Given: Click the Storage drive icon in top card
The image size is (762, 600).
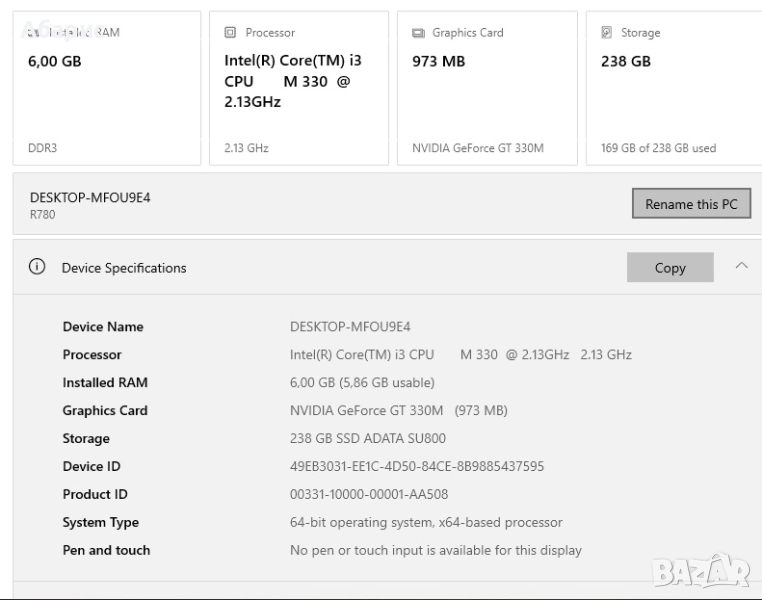Looking at the screenshot, I should [607, 33].
